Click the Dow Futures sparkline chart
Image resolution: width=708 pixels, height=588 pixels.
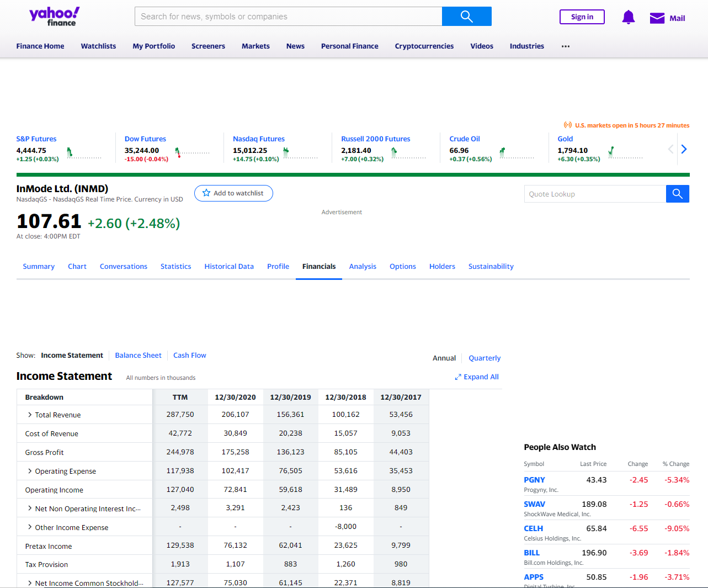(x=192, y=153)
